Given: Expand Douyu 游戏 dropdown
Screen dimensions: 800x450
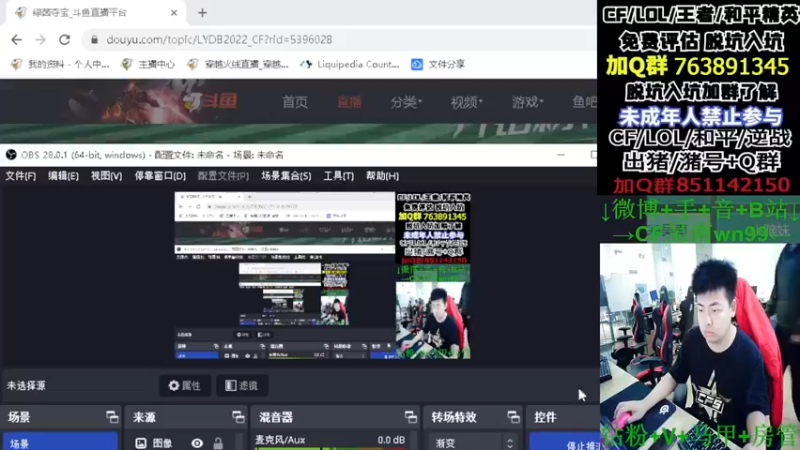Looking at the screenshot, I should point(528,102).
